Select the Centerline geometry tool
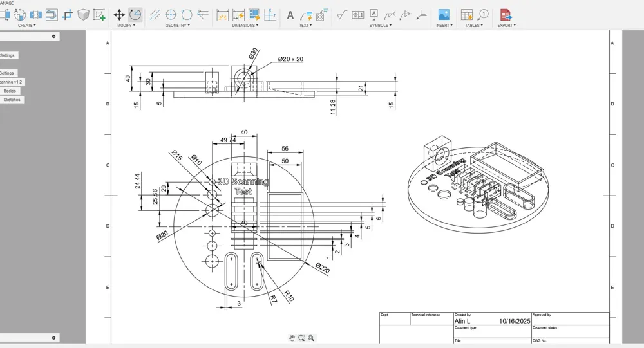This screenshot has width=644, height=348. pos(155,15)
